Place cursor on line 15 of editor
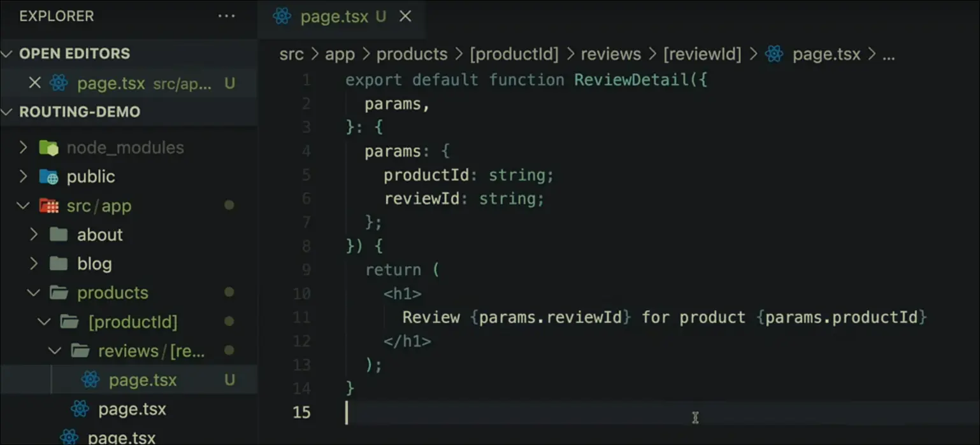Image resolution: width=980 pixels, height=445 pixels. pos(510,413)
